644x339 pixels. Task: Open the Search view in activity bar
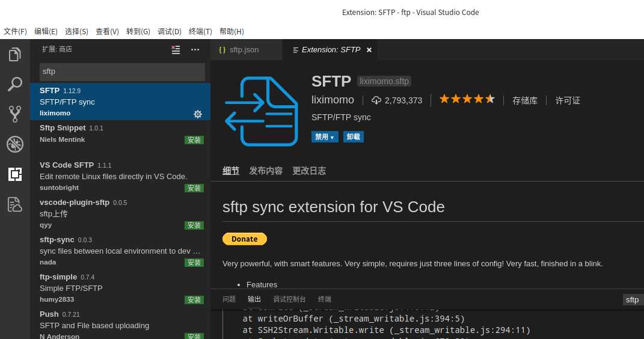[15, 84]
